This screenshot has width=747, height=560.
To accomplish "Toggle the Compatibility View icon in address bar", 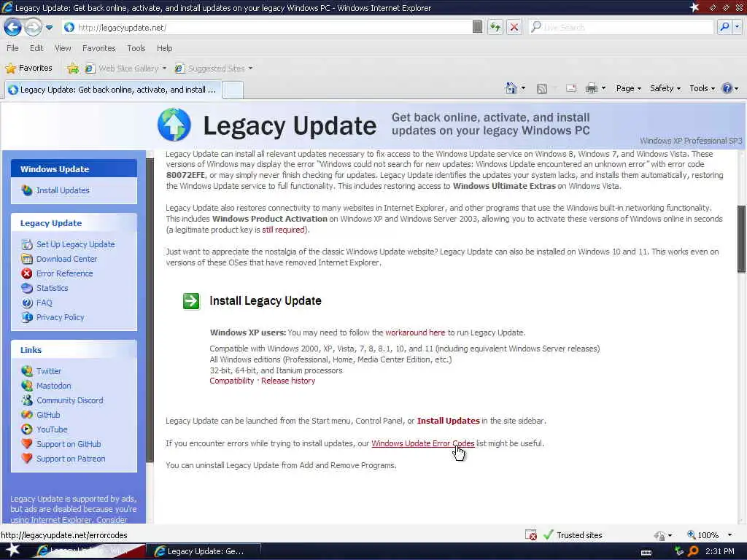I will 477,27.
